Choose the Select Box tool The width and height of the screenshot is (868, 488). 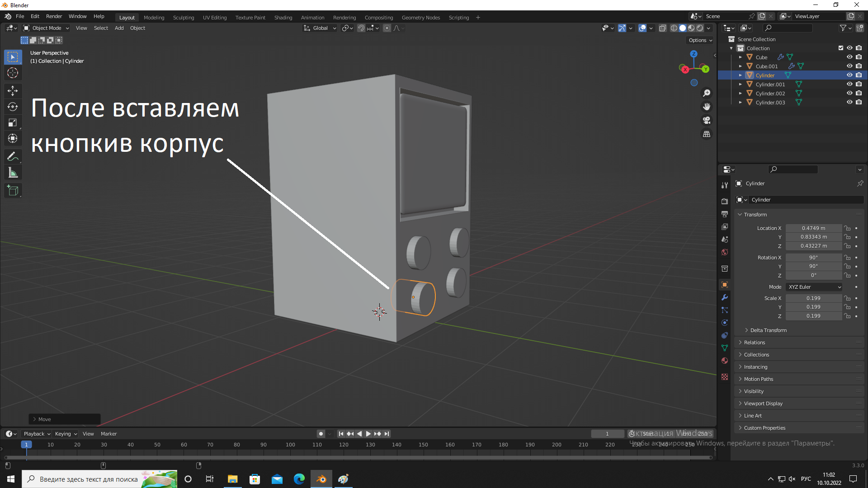click(13, 57)
